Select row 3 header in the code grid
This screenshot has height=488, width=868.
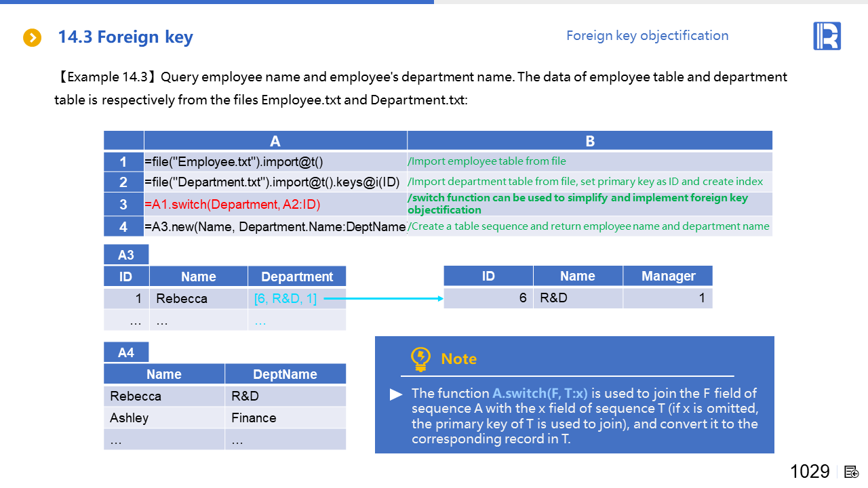(123, 204)
